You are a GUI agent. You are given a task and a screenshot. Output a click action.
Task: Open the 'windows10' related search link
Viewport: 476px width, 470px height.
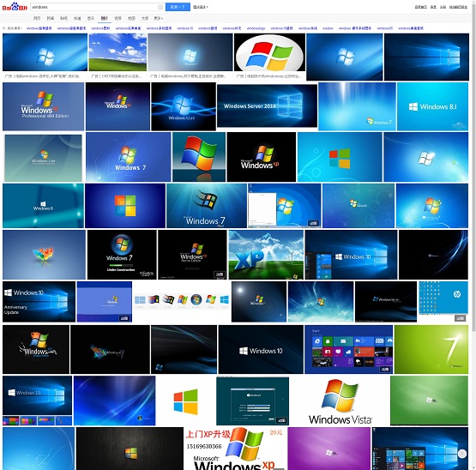pos(185,28)
